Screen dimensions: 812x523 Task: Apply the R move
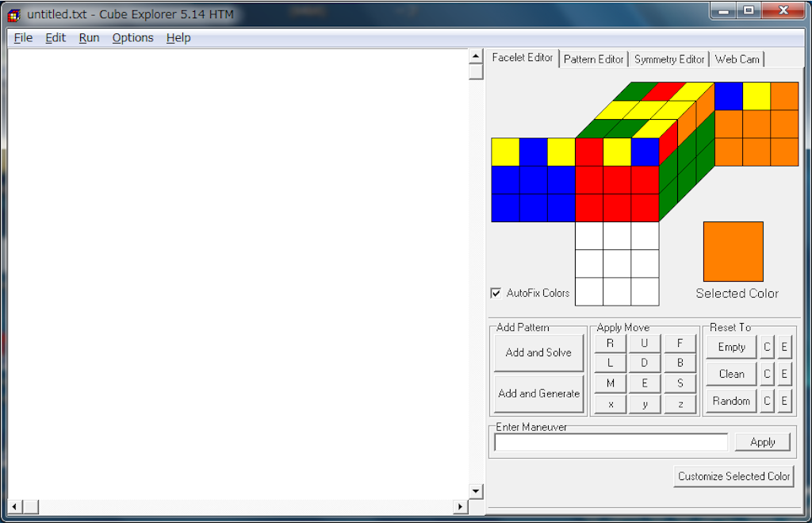point(610,343)
